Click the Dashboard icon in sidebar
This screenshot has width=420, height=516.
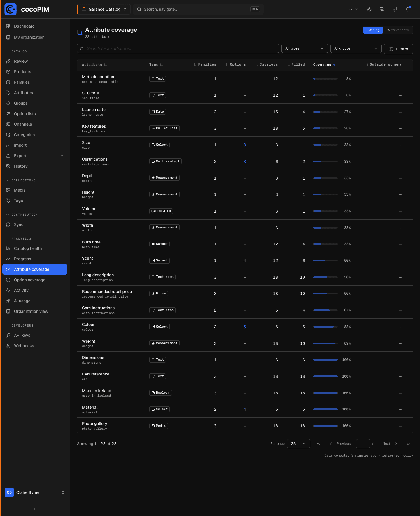click(x=8, y=26)
